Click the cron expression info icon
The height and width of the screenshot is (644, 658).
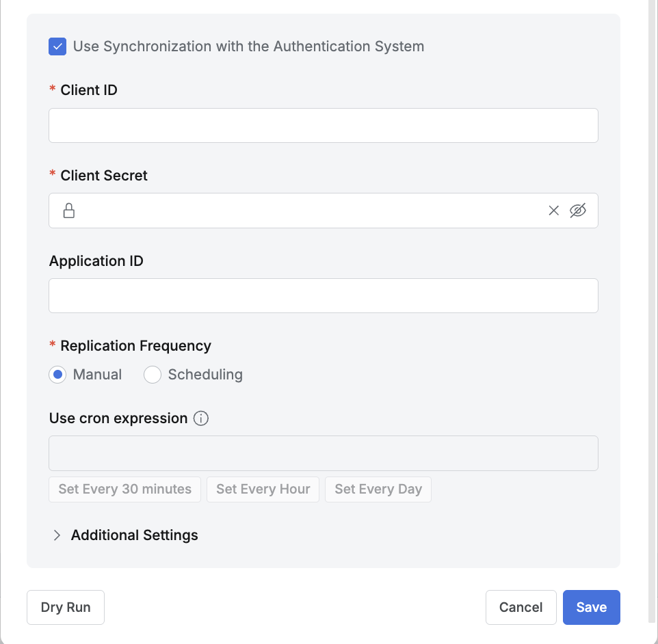coord(201,418)
